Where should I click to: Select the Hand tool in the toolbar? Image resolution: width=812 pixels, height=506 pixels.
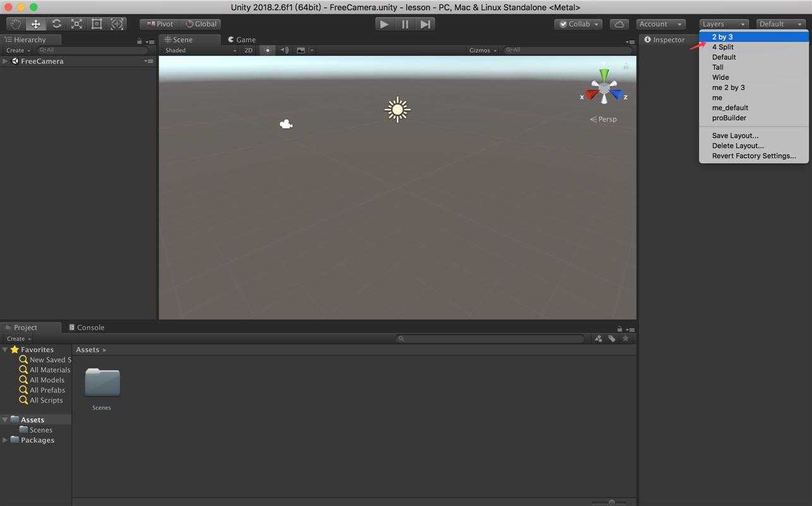[15, 24]
